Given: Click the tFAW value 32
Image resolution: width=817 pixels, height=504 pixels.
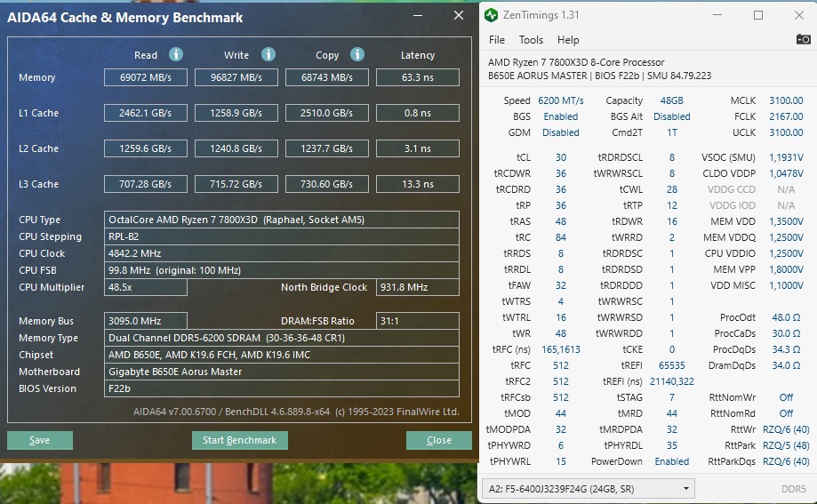Looking at the screenshot, I should [561, 285].
